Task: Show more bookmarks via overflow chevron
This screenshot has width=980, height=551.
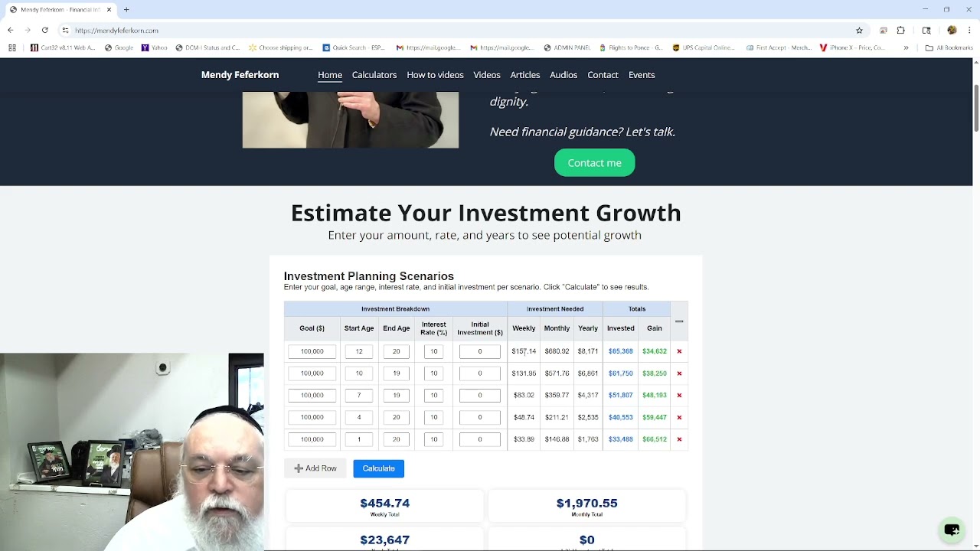Action: [906, 47]
